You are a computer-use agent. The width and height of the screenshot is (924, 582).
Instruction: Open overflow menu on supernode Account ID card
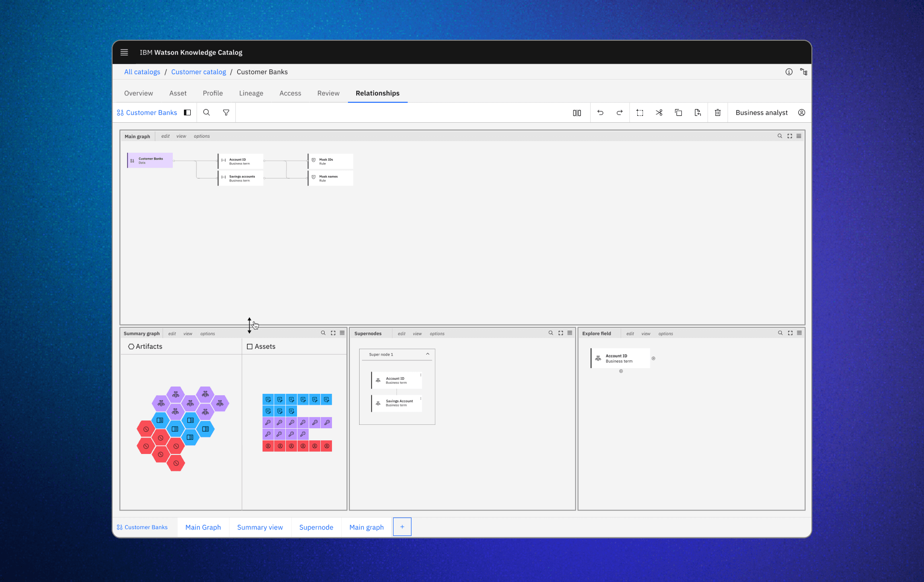[420, 375]
